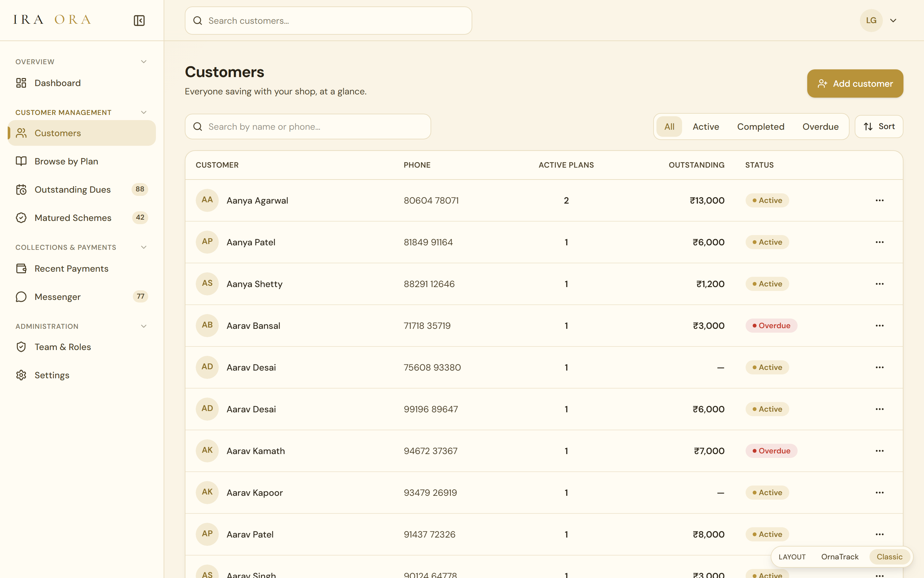Viewport: 924px width, 578px height.
Task: Open row actions for Aanya Shetty
Action: coord(880,284)
